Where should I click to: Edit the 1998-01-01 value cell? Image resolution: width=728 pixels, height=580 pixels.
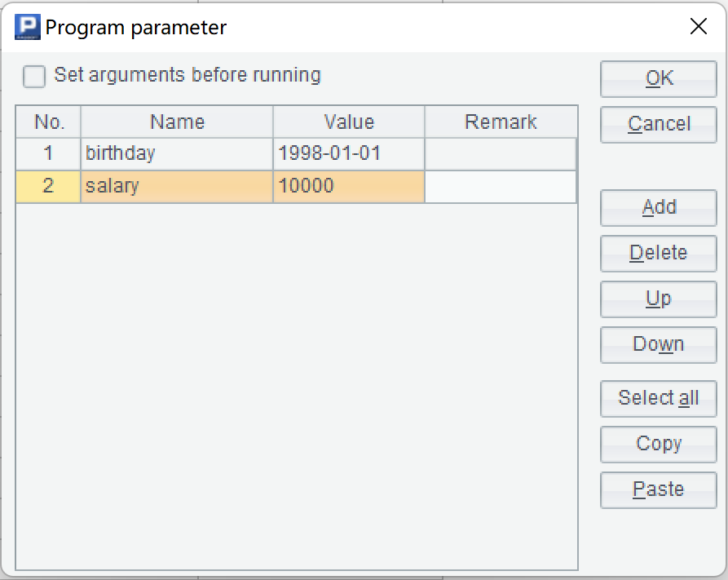pos(349,153)
